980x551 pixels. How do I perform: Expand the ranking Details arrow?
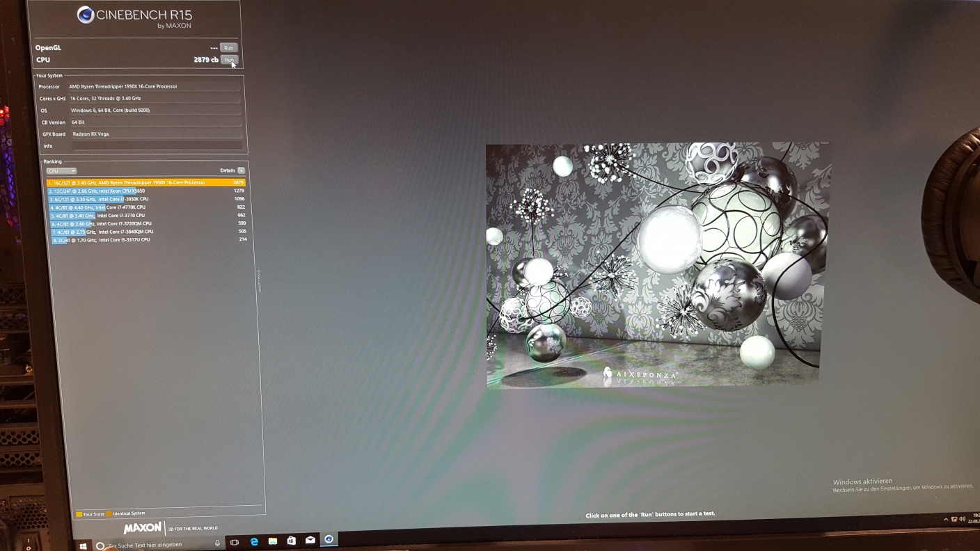click(241, 170)
